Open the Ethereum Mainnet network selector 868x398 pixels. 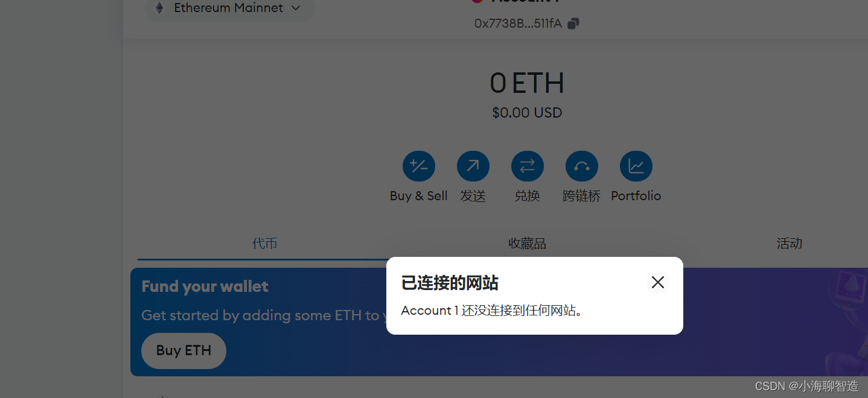pyautogui.click(x=230, y=8)
